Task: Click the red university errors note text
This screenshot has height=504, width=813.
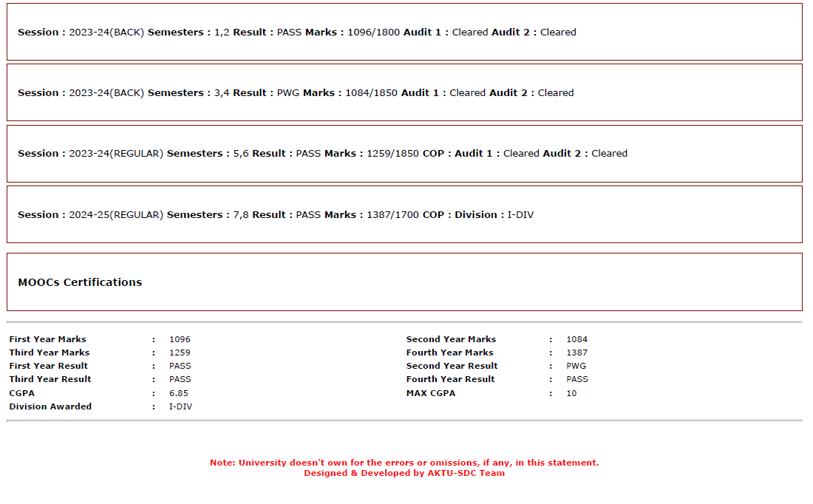Action: coord(404,463)
